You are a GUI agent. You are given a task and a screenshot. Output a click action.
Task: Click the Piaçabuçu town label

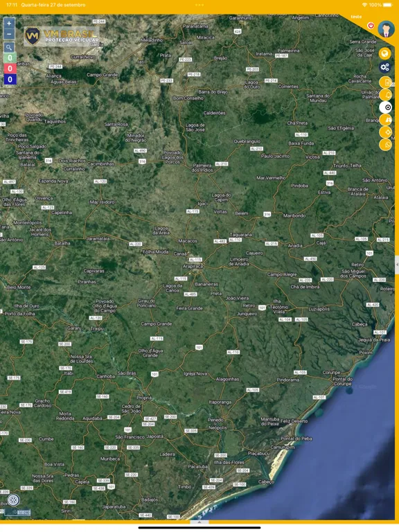click(258, 453)
